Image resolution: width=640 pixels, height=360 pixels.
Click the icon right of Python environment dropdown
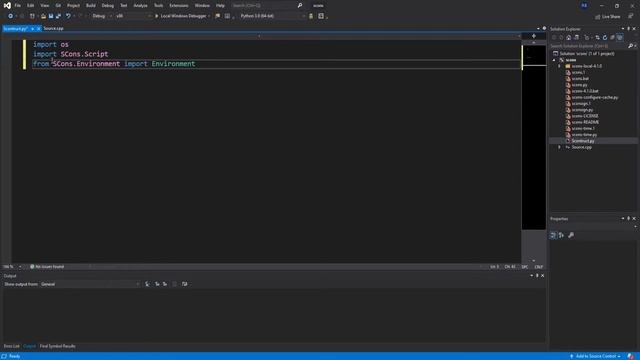(x=311, y=16)
